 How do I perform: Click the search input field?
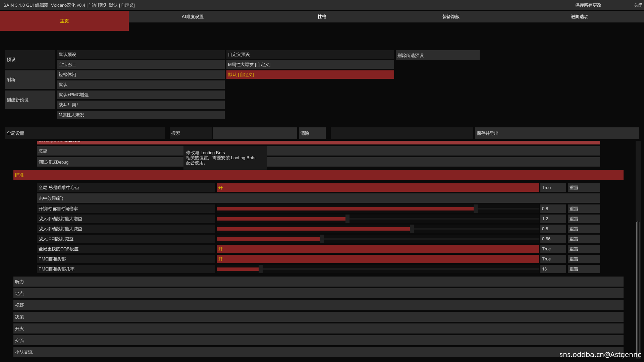click(x=255, y=133)
